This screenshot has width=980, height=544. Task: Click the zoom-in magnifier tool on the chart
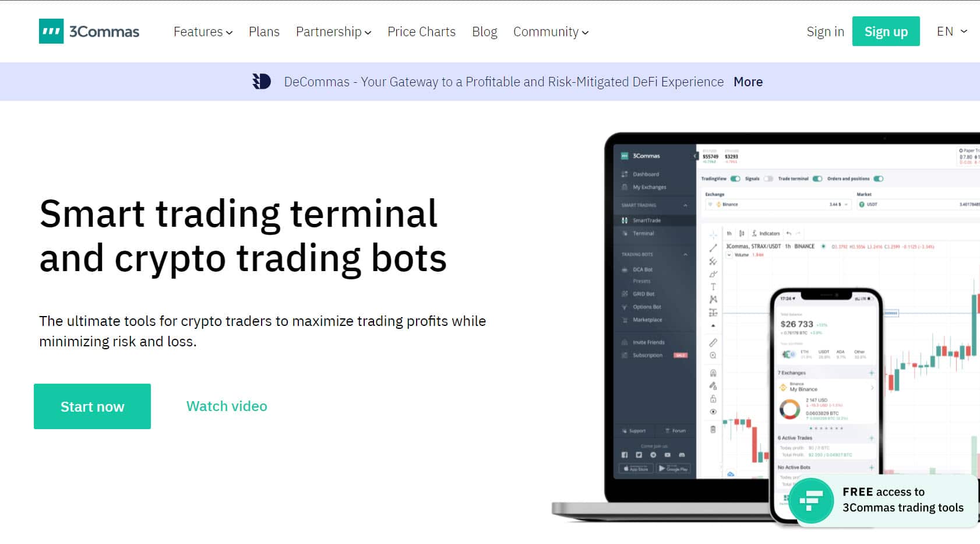713,355
